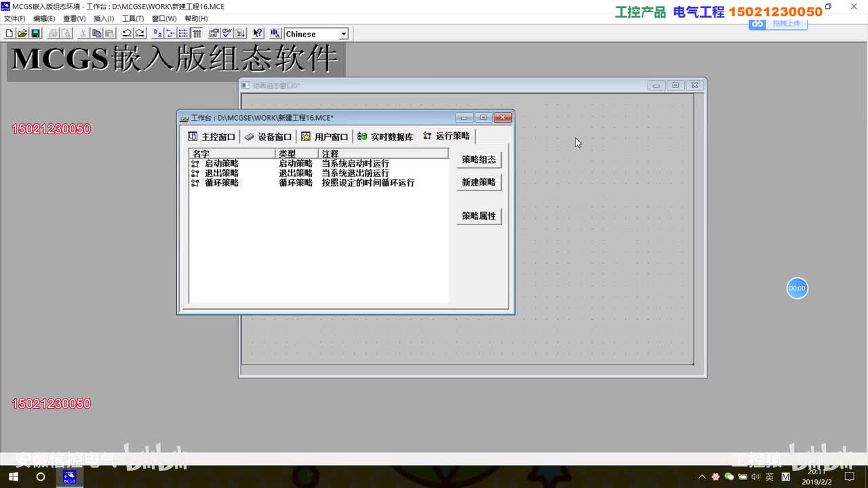Click the cloud upload button at top right
Viewport: 868px width, 488px height.
click(778, 23)
